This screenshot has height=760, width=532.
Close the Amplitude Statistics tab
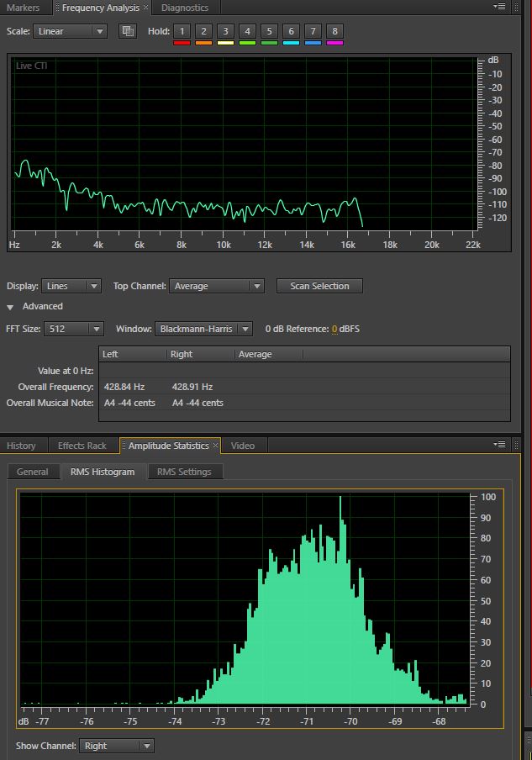point(215,446)
